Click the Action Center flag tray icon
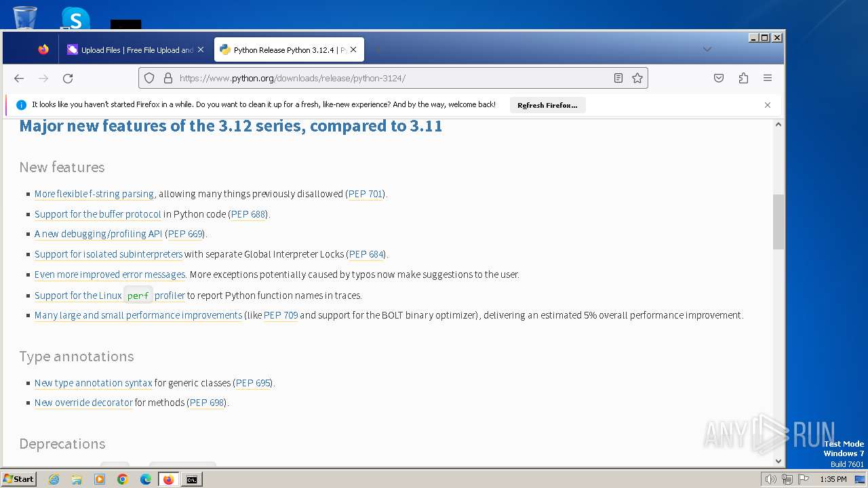The width and height of the screenshot is (868, 488). 804,479
